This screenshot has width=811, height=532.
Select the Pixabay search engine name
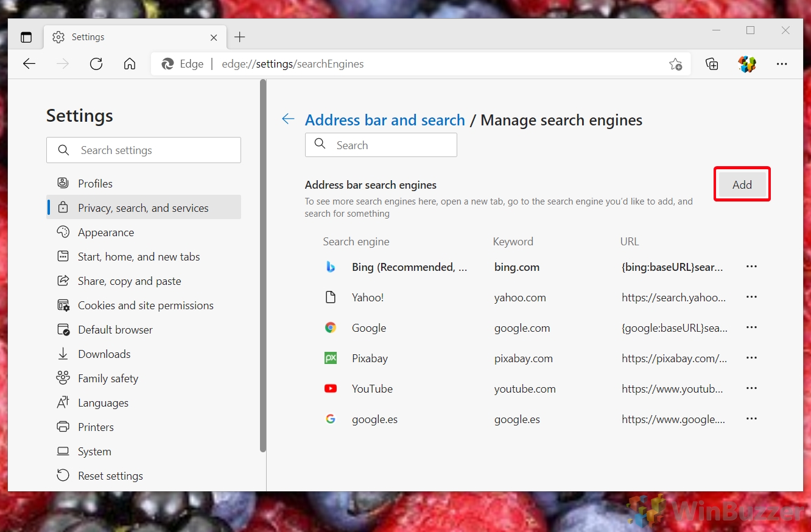[x=370, y=358]
